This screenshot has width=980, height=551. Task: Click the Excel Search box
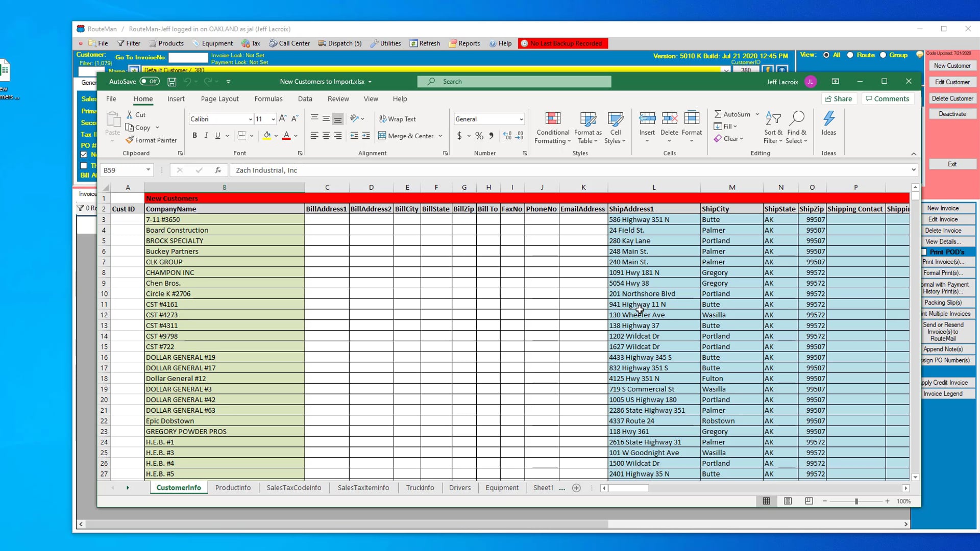[x=514, y=82]
